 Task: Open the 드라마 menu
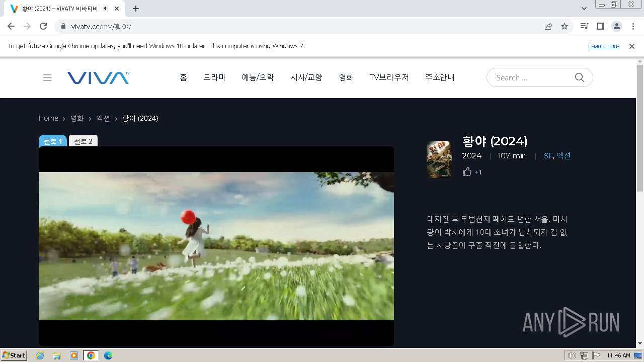click(x=214, y=77)
